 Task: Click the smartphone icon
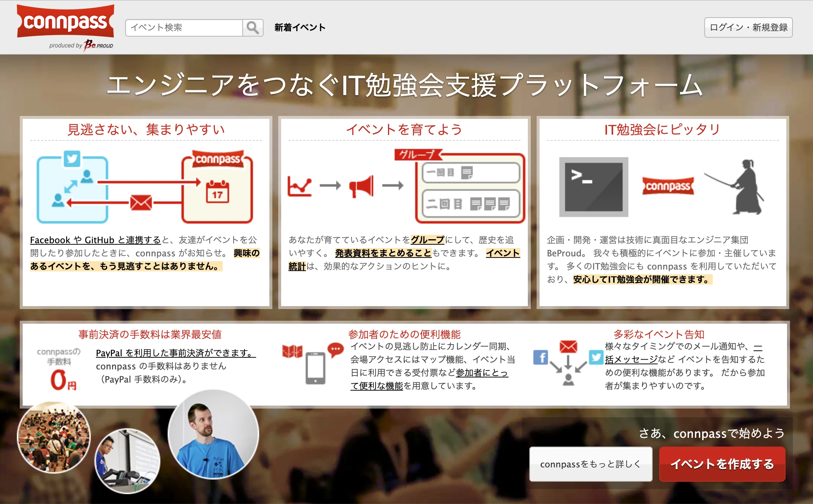(315, 368)
